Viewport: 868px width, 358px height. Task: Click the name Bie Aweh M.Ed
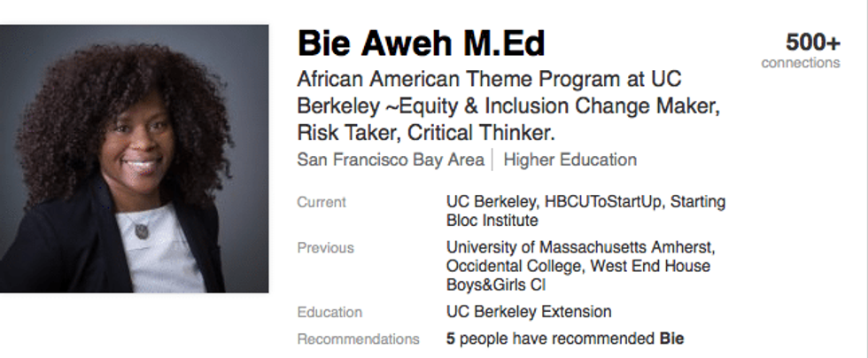[421, 43]
